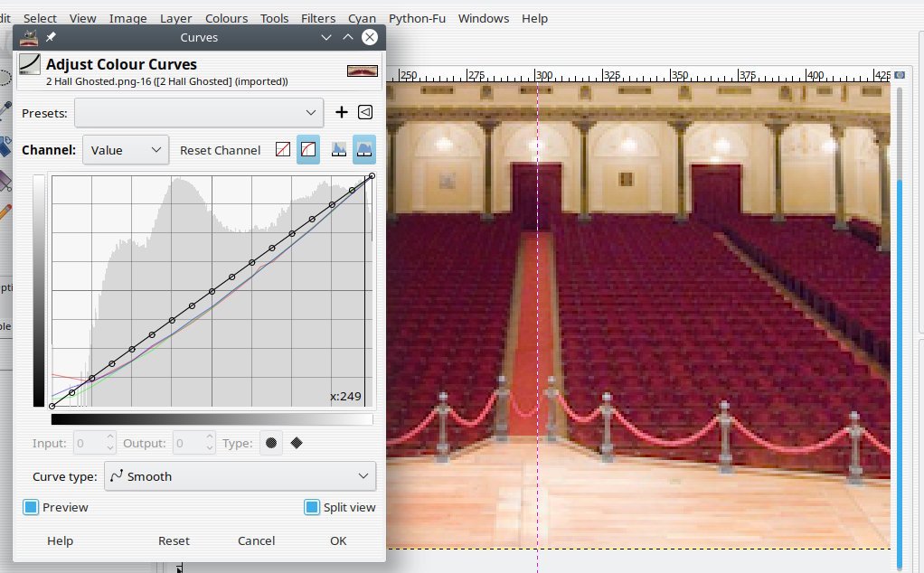Open the Cyan menu
The width and height of the screenshot is (924, 573).
pyautogui.click(x=362, y=18)
